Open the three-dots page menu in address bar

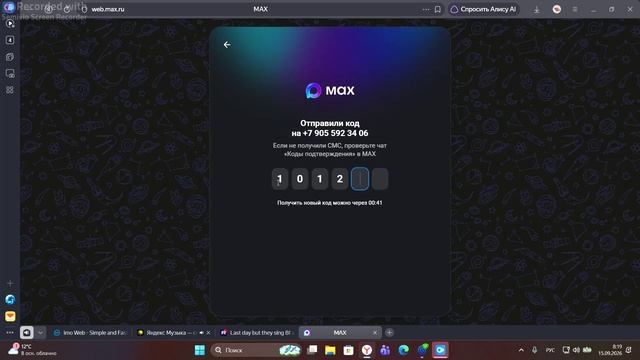(426, 9)
